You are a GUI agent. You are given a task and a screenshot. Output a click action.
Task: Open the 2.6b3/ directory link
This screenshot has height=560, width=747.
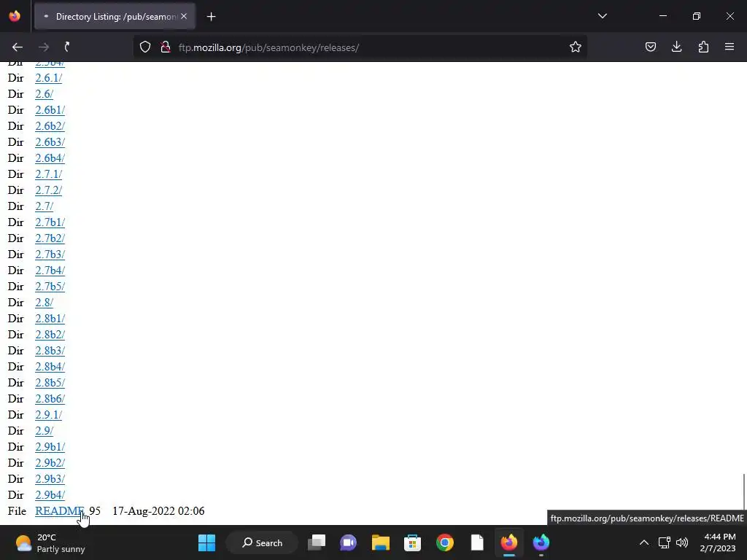click(x=50, y=142)
